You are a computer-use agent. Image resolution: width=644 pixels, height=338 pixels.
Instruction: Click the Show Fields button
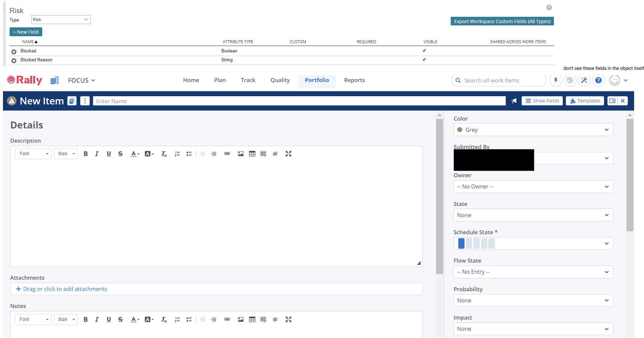[542, 101]
